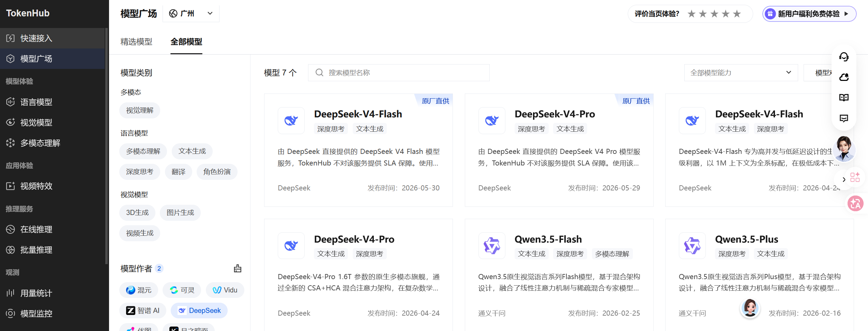Open 模型监控 in the sidebar
This screenshot has width=868, height=331.
coord(52,314)
